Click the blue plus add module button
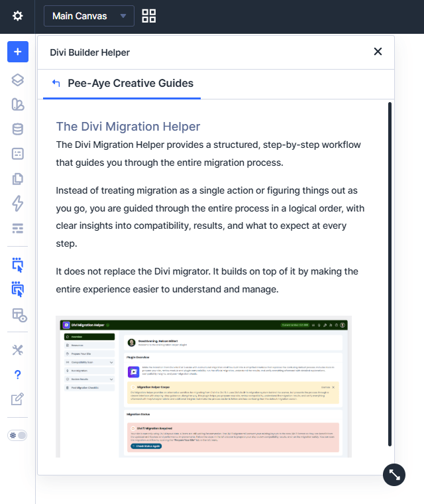The width and height of the screenshot is (424, 504). pyautogui.click(x=18, y=52)
